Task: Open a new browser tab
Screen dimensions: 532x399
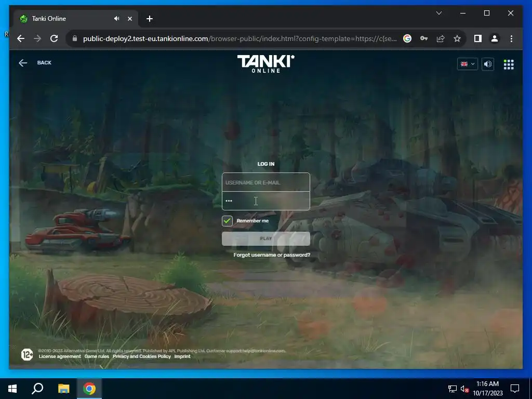Action: pyautogui.click(x=150, y=19)
